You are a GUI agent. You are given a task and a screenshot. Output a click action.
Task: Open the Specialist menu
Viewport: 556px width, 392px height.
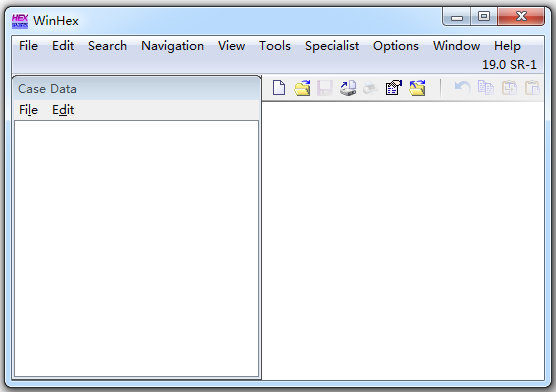[332, 46]
